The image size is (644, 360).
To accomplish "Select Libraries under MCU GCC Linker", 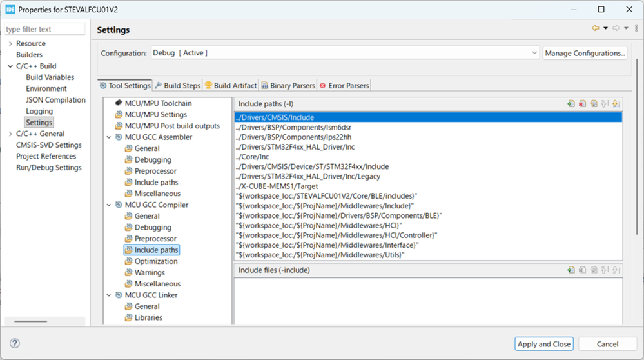I will 148,317.
